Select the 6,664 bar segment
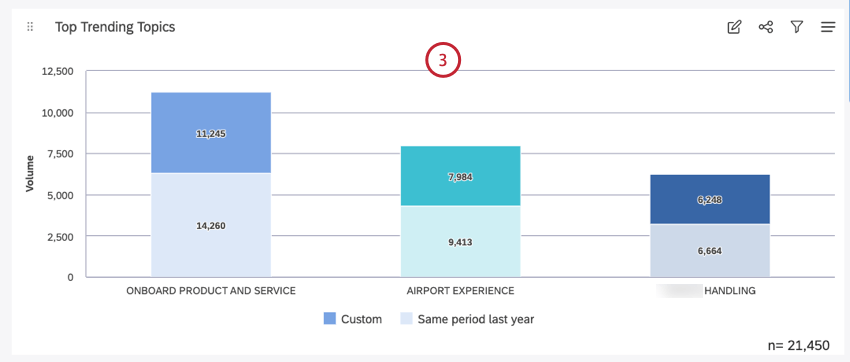Viewport: 850px width, 362px height. (710, 251)
